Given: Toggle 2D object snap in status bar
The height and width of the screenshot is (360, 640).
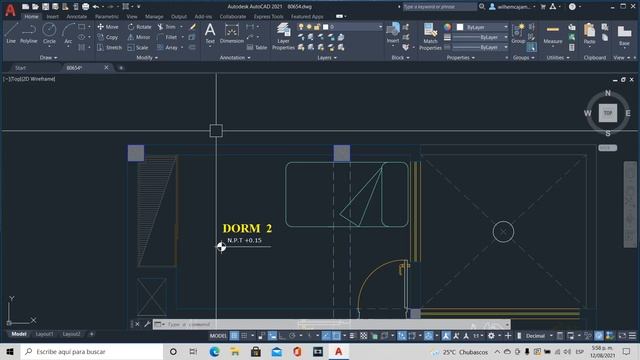Looking at the screenshot, I should pyautogui.click(x=336, y=336).
